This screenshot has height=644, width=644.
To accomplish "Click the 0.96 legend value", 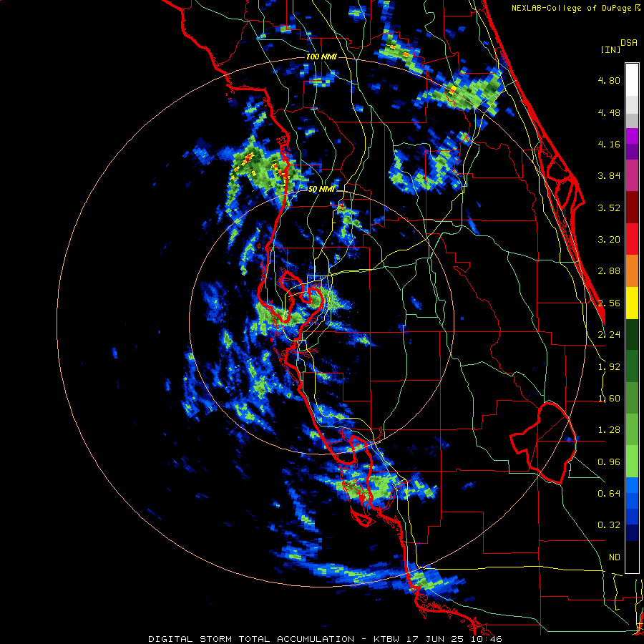I will 609,462.
